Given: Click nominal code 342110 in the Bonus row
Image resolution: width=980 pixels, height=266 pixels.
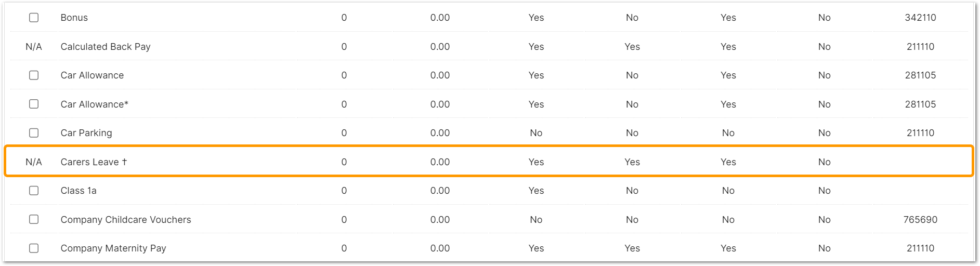Looking at the screenshot, I should (920, 18).
